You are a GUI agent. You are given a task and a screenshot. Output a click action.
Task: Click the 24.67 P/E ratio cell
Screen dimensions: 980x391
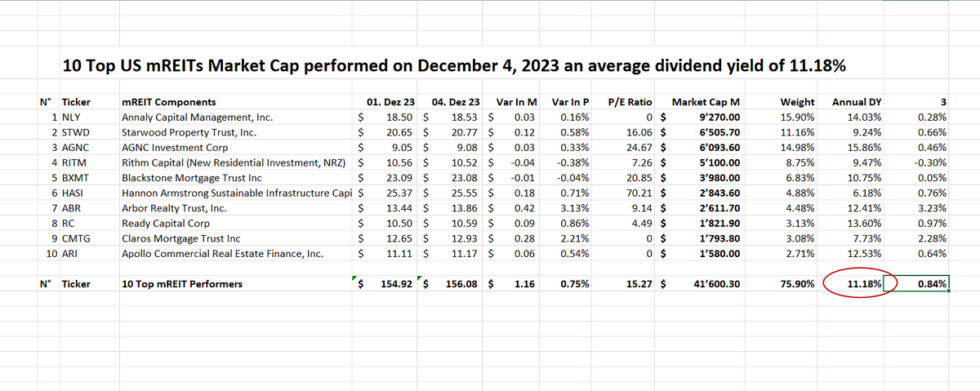tap(639, 148)
